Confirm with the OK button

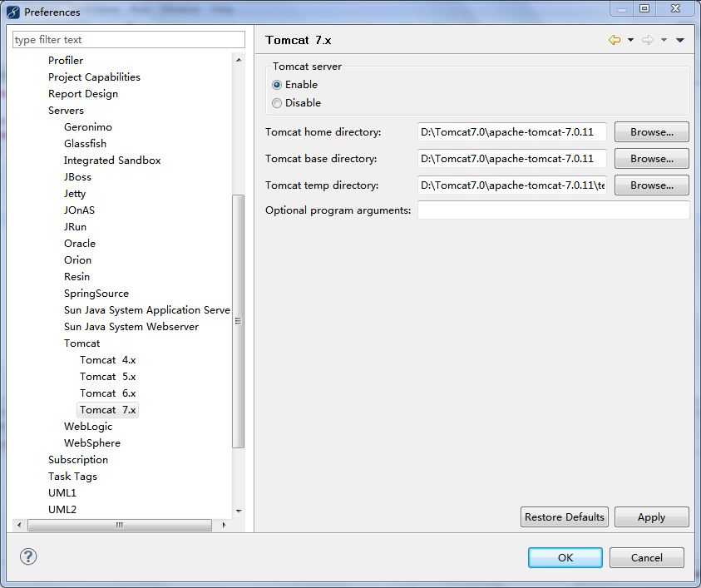[x=565, y=557]
